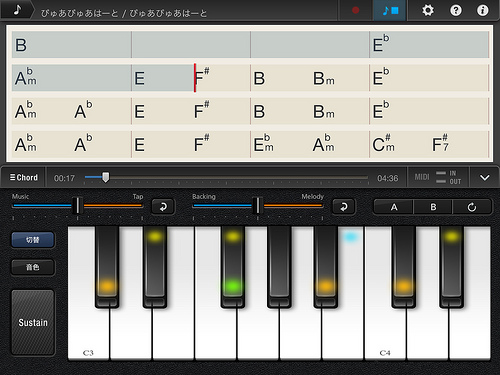The image size is (500, 375).
Task: Set loop point A
Action: (394, 207)
